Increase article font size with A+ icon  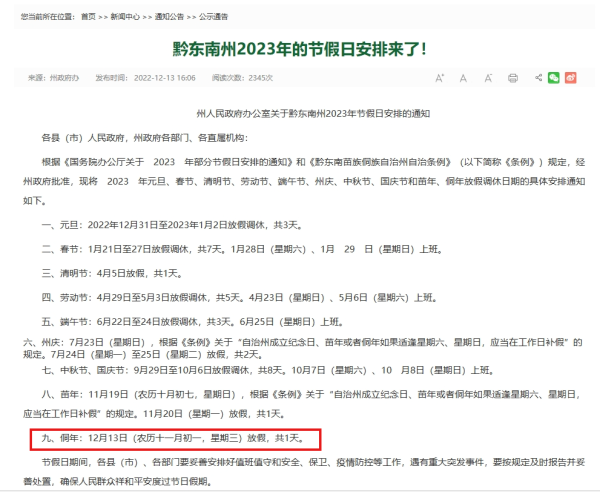tap(439, 78)
